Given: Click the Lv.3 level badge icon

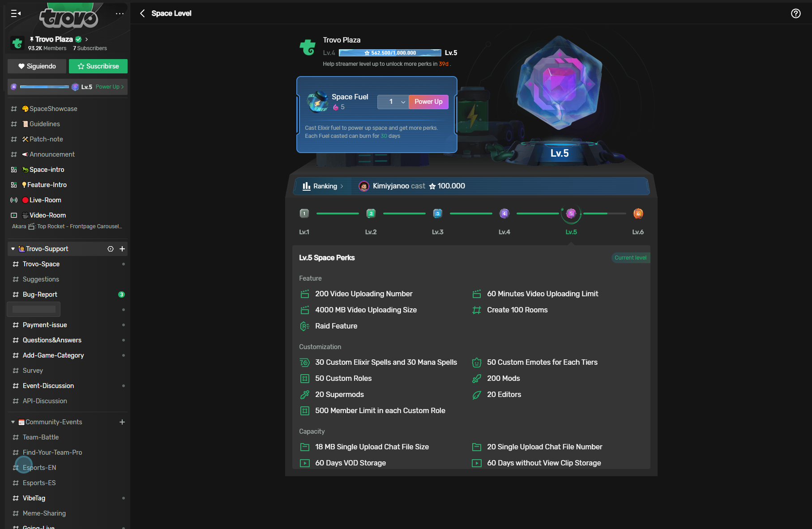Looking at the screenshot, I should (x=437, y=213).
